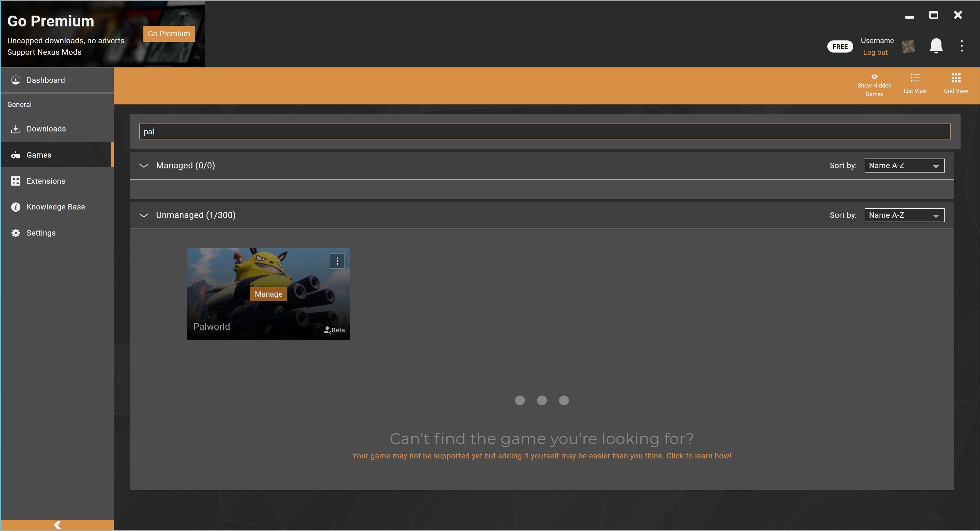Open Downloads in the sidebar
The image size is (980, 531).
[46, 129]
